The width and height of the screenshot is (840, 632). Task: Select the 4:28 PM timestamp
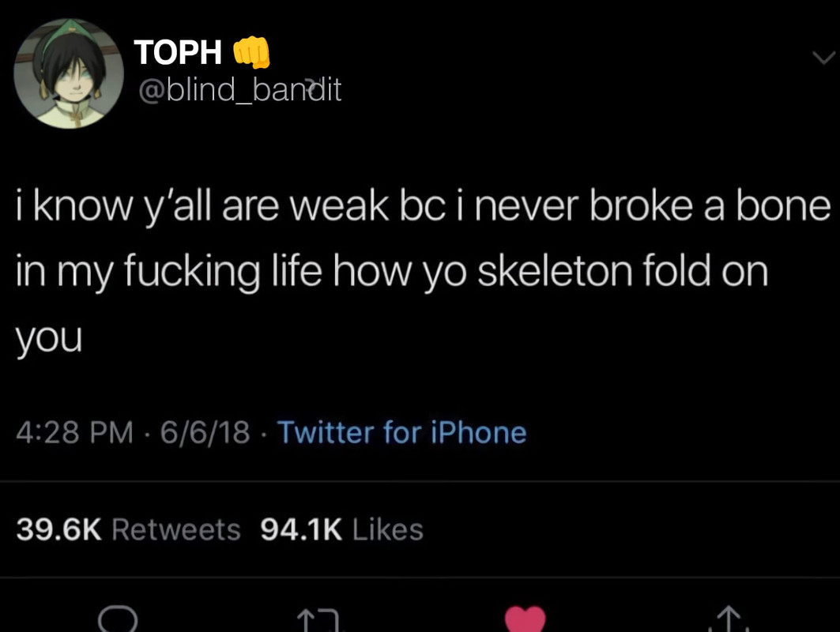74,432
